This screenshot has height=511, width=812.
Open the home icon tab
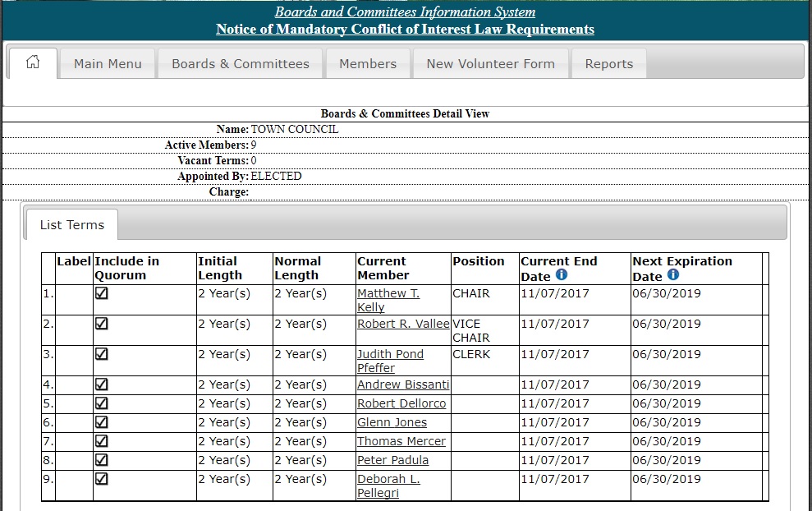[33, 62]
